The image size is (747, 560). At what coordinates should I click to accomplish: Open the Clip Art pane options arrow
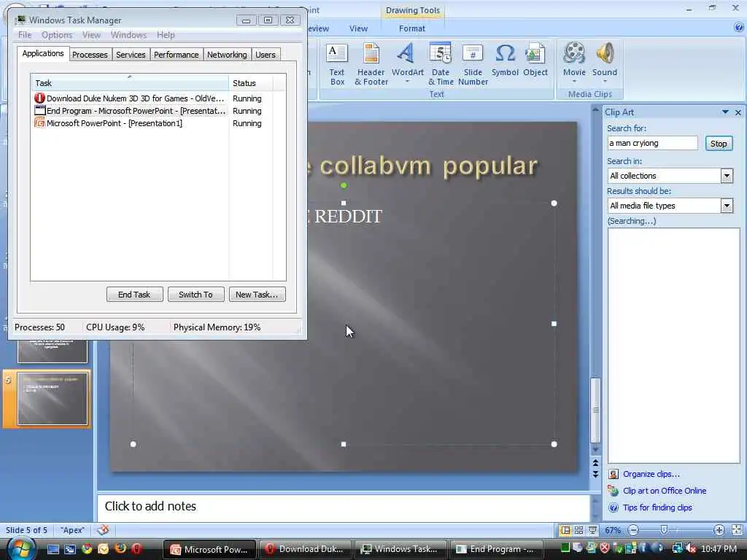(x=725, y=112)
